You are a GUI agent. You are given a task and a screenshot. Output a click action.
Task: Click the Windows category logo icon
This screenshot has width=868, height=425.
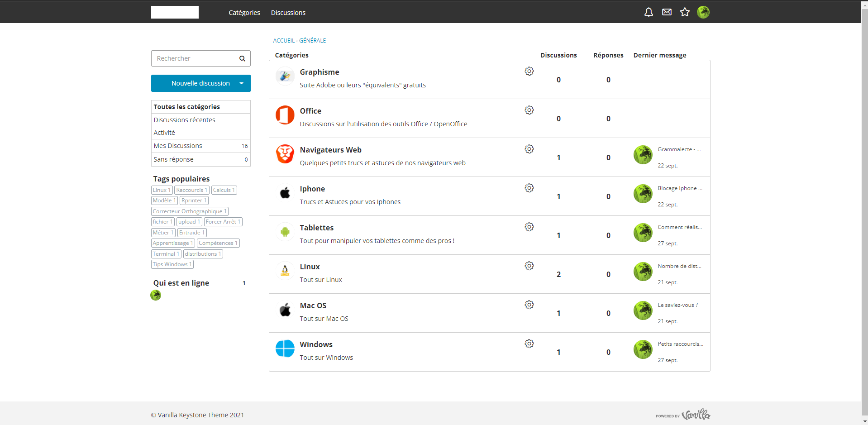pos(285,349)
